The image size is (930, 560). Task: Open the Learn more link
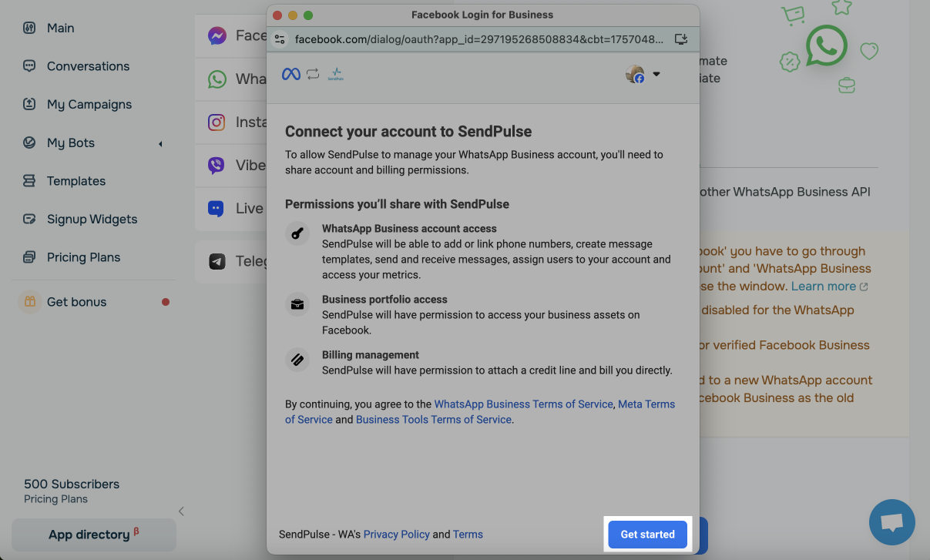click(x=823, y=286)
